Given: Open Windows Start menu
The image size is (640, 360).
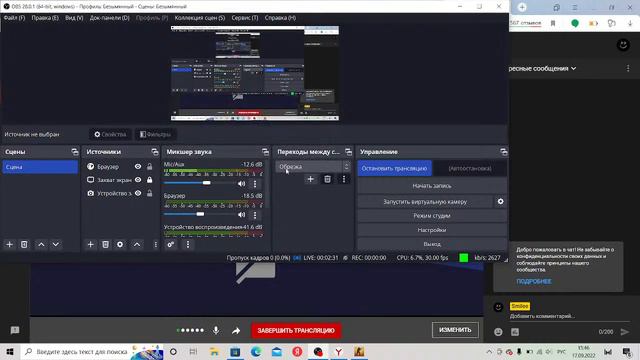Looking at the screenshot, I should [10, 351].
